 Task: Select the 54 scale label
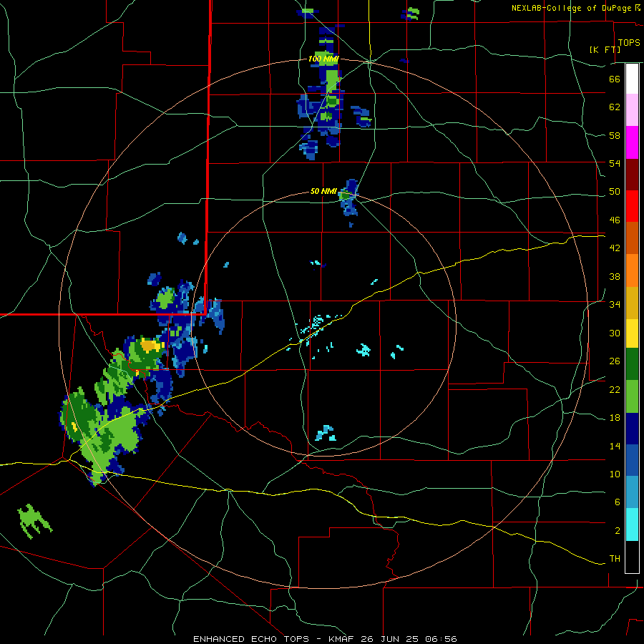(615, 163)
